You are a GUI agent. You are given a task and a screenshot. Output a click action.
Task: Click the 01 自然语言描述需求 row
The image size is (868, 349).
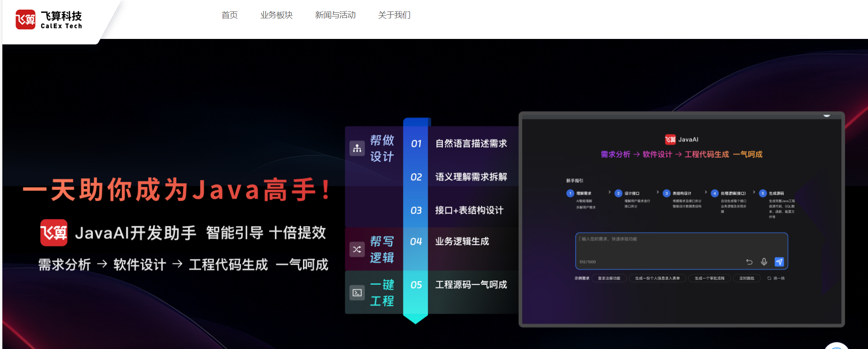(x=459, y=143)
